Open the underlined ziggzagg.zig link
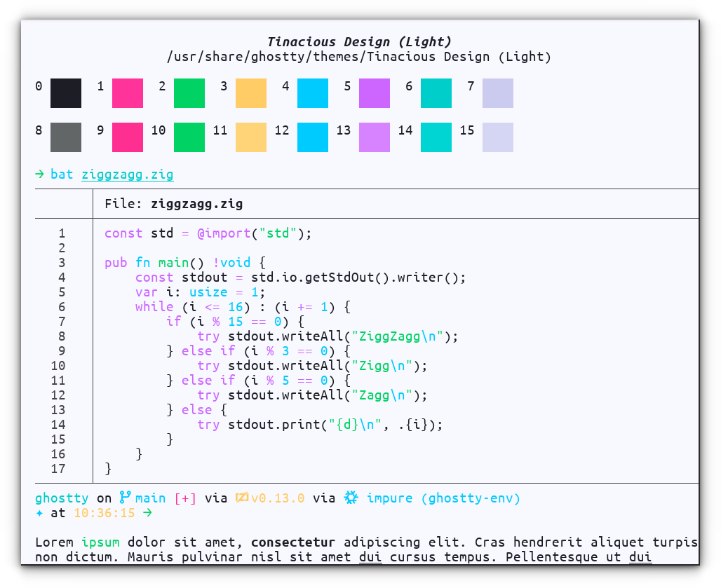This screenshot has width=721, height=588. (x=127, y=174)
